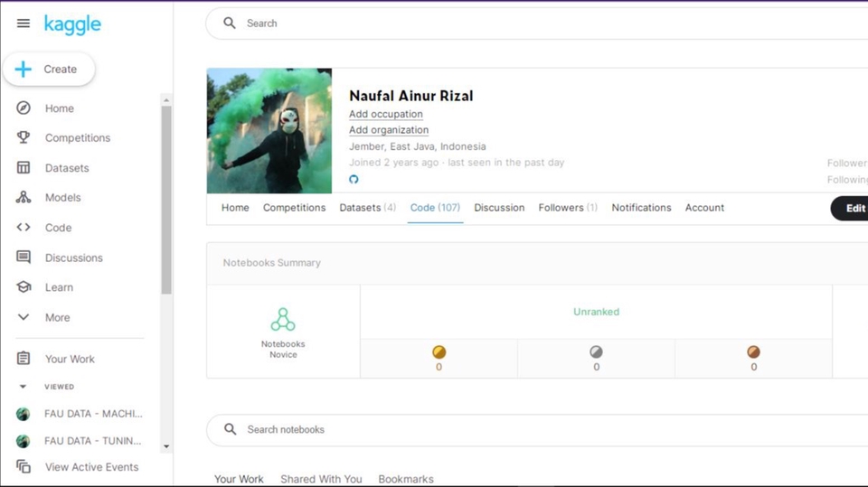Click the Your Work clipboard icon

pyautogui.click(x=24, y=358)
